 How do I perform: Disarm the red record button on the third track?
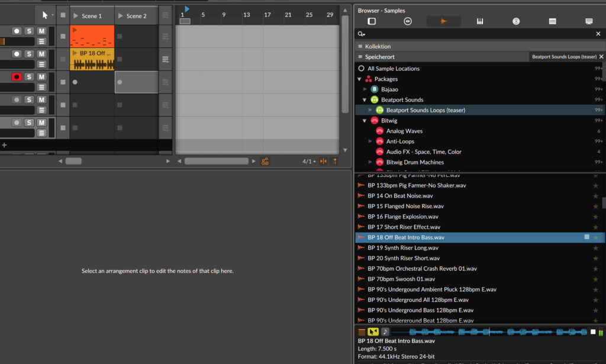(17, 76)
